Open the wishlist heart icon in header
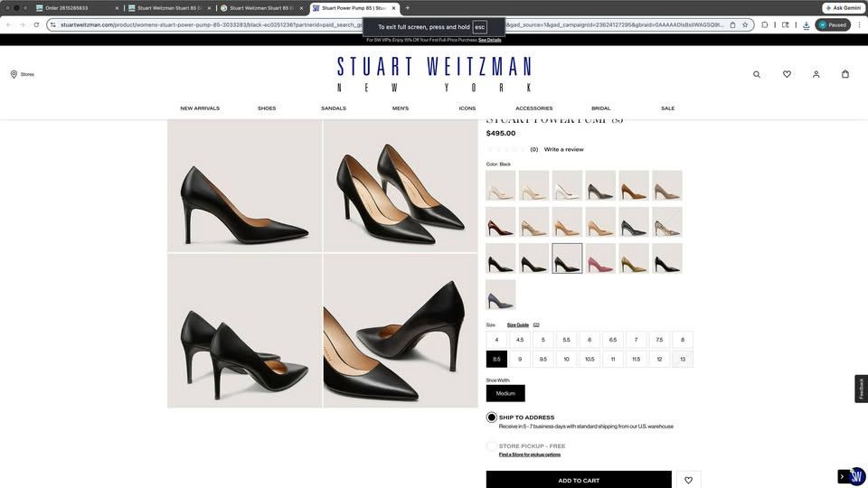 point(787,74)
